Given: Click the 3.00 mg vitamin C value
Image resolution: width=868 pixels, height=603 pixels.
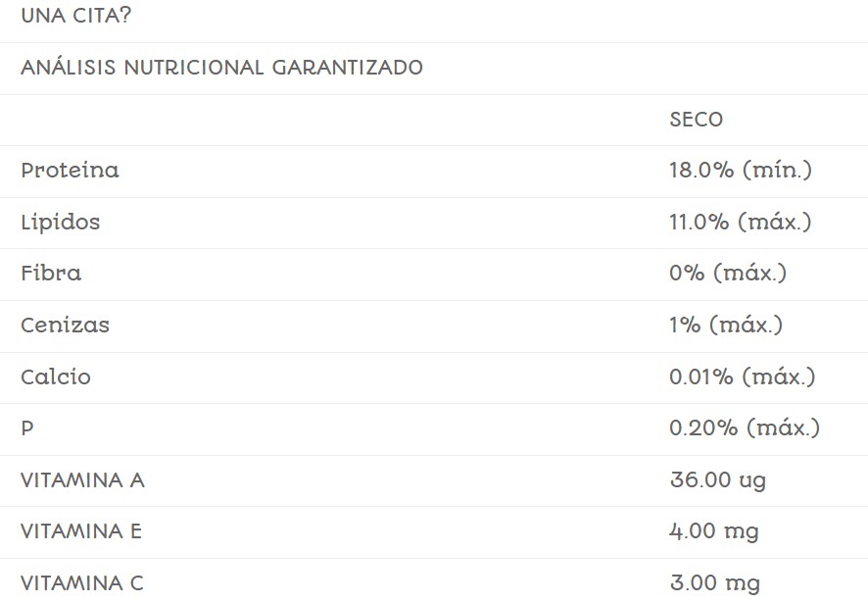Looking at the screenshot, I should 714,583.
